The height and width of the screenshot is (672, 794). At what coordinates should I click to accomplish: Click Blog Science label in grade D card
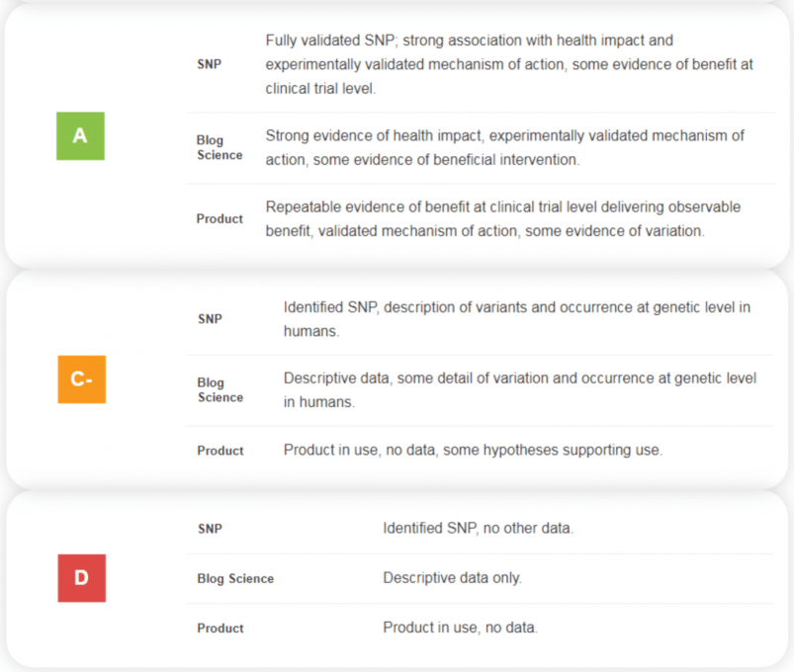coord(235,578)
